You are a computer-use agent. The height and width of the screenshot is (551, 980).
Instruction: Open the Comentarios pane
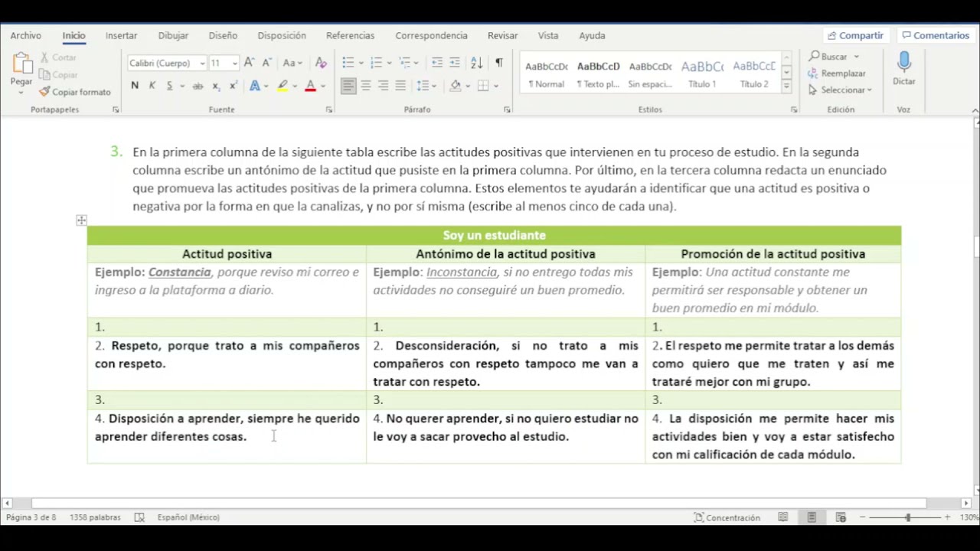point(935,35)
